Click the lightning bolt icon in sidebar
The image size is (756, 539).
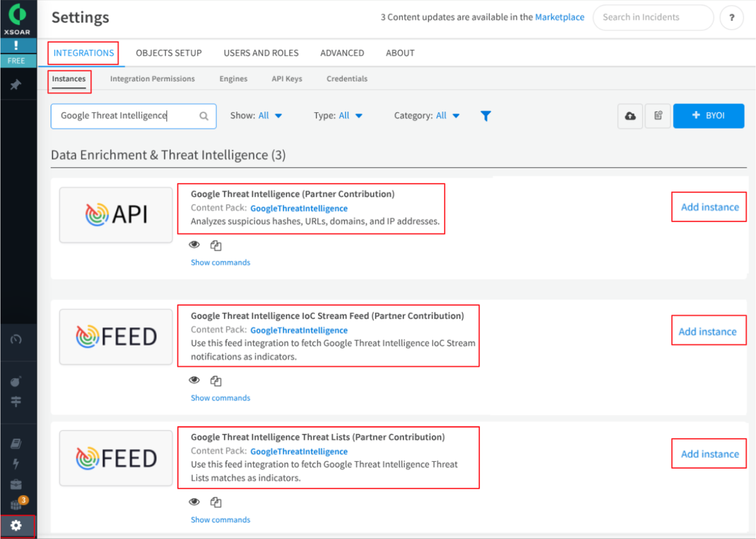coord(16,464)
